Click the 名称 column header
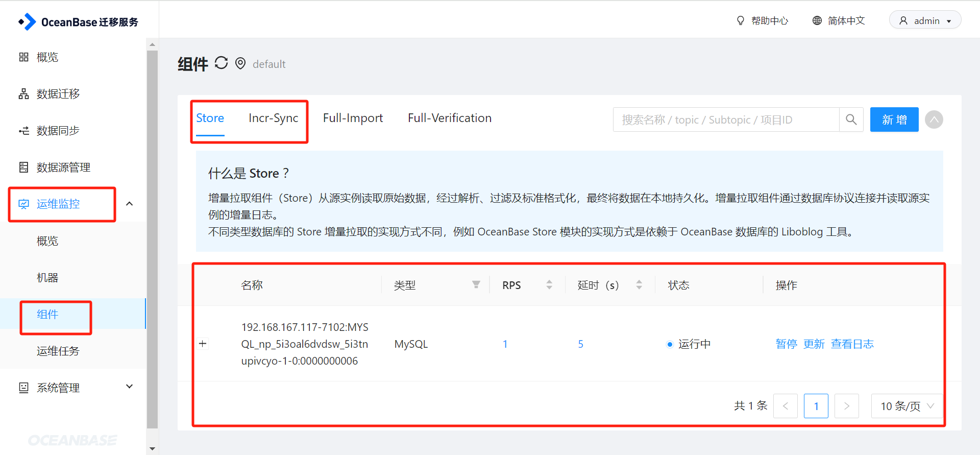Screen dimensions: 980x455 pyautogui.click(x=252, y=285)
